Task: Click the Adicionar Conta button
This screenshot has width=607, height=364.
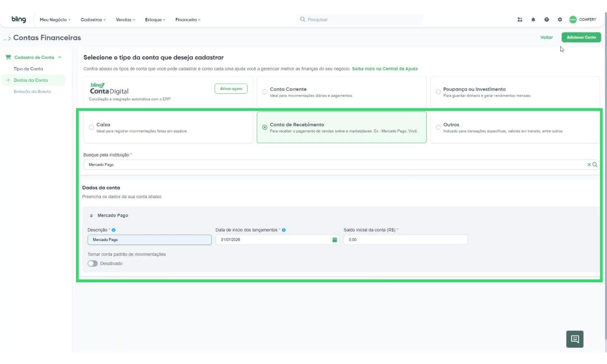Action: (581, 37)
